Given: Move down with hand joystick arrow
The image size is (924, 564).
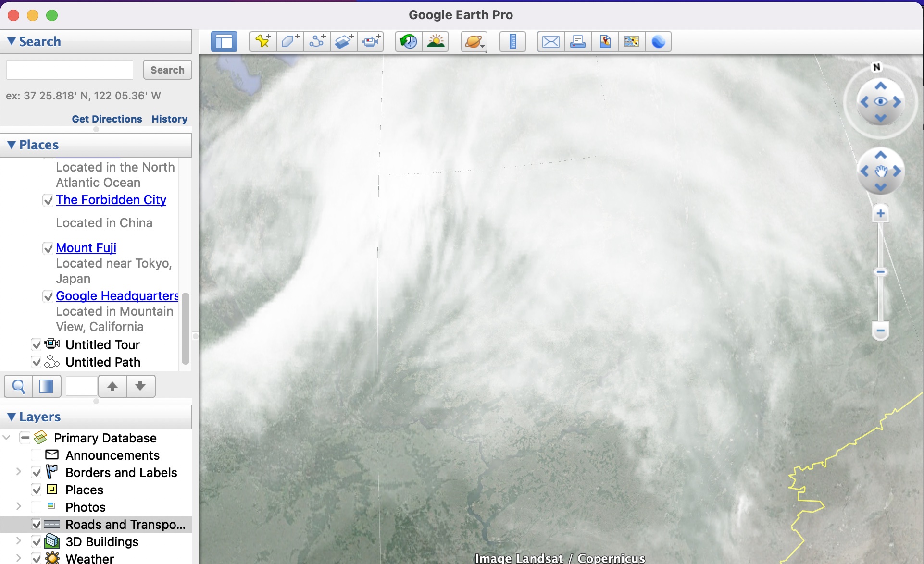Looking at the screenshot, I should [x=881, y=187].
